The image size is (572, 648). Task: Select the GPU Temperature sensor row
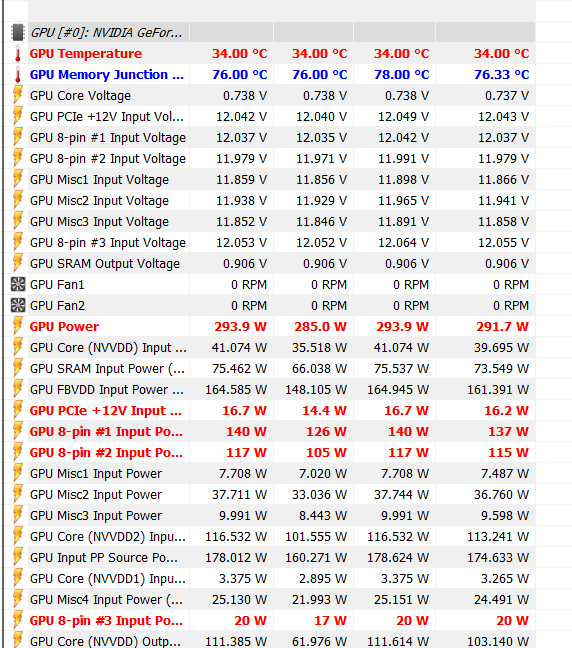tap(269, 53)
